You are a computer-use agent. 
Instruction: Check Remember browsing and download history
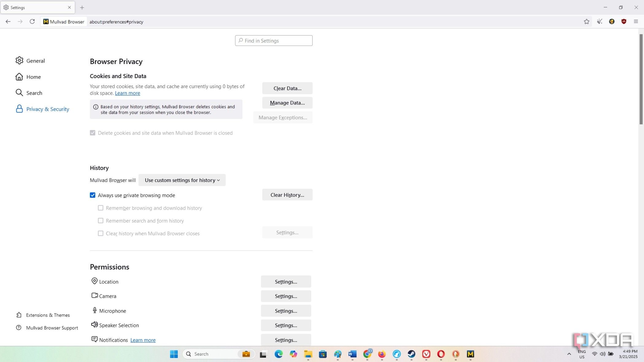click(101, 208)
